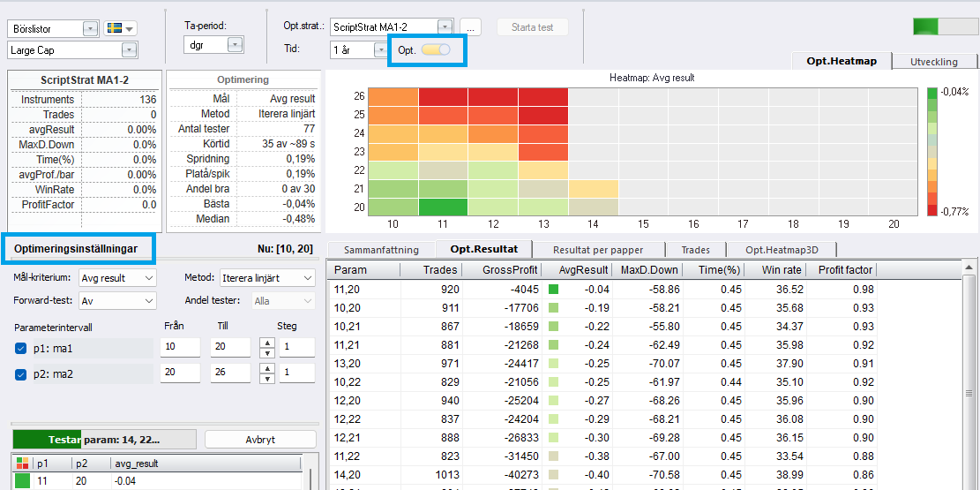Select the 11,22 row in results table
980x490 pixels.
pyautogui.click(x=602, y=456)
